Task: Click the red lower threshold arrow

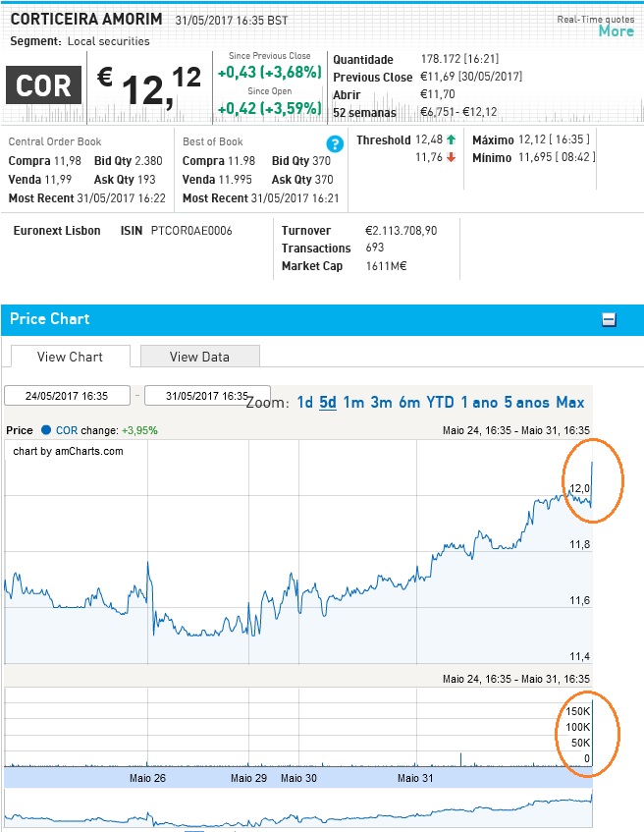Action: point(451,157)
